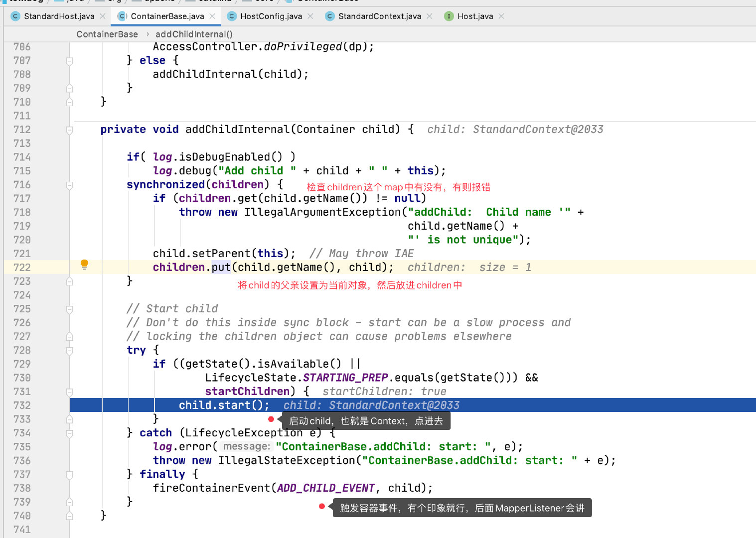Collapse the addChildInternal method at line 712

point(70,130)
